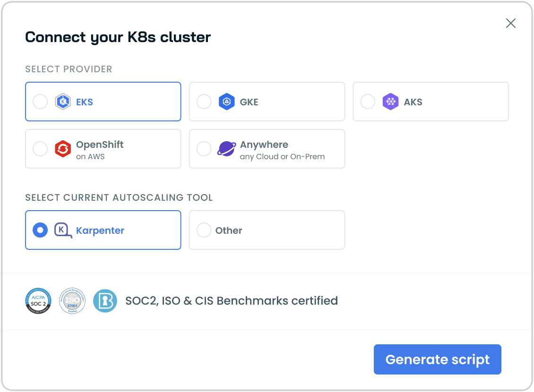Click SELECT CURRENT AUTOSCALING TOOL heading
Image resolution: width=534 pixels, height=392 pixels.
pyautogui.click(x=119, y=198)
